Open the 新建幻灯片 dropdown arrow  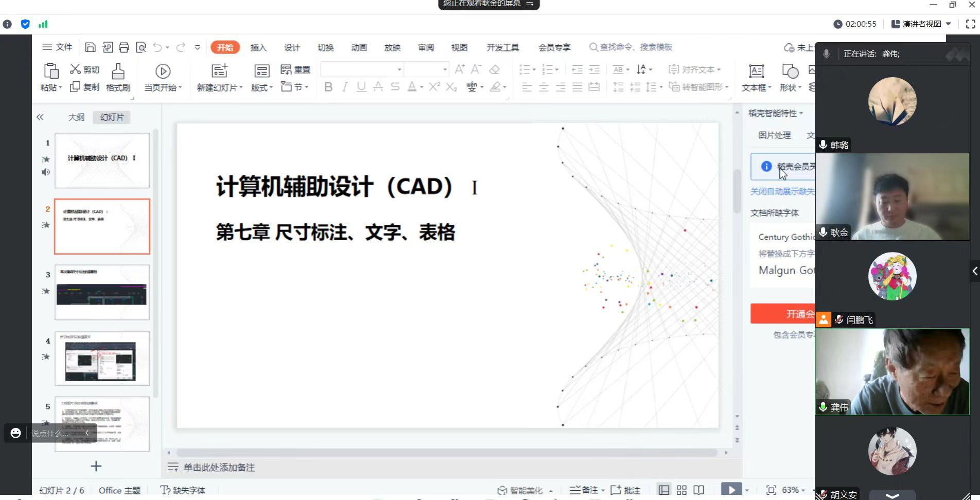(241, 88)
